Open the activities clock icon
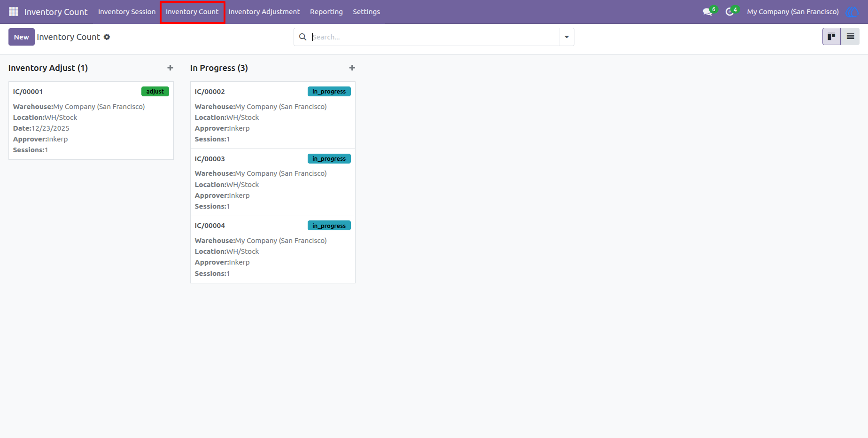 point(729,12)
